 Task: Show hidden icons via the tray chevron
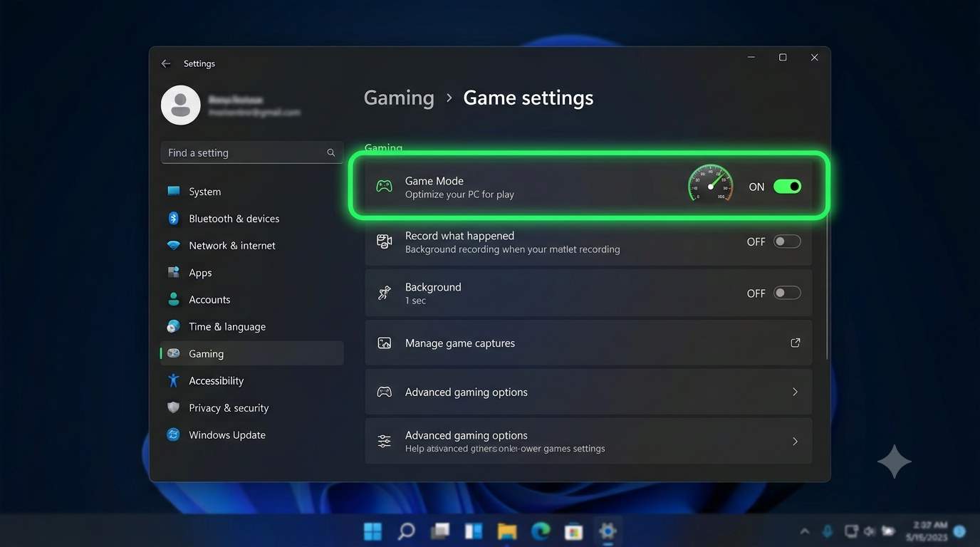pyautogui.click(x=805, y=531)
